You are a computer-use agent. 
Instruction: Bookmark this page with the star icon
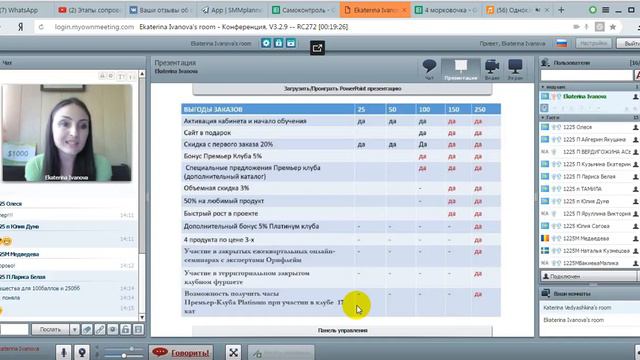(x=613, y=27)
